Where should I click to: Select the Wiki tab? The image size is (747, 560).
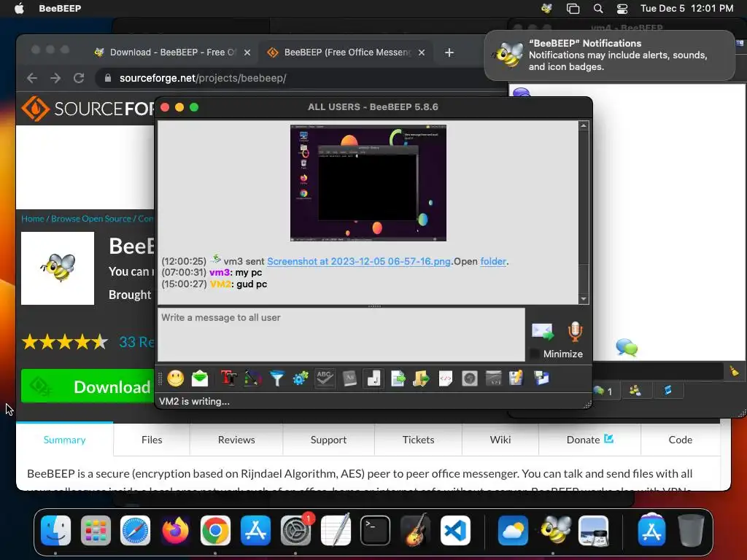(500, 440)
